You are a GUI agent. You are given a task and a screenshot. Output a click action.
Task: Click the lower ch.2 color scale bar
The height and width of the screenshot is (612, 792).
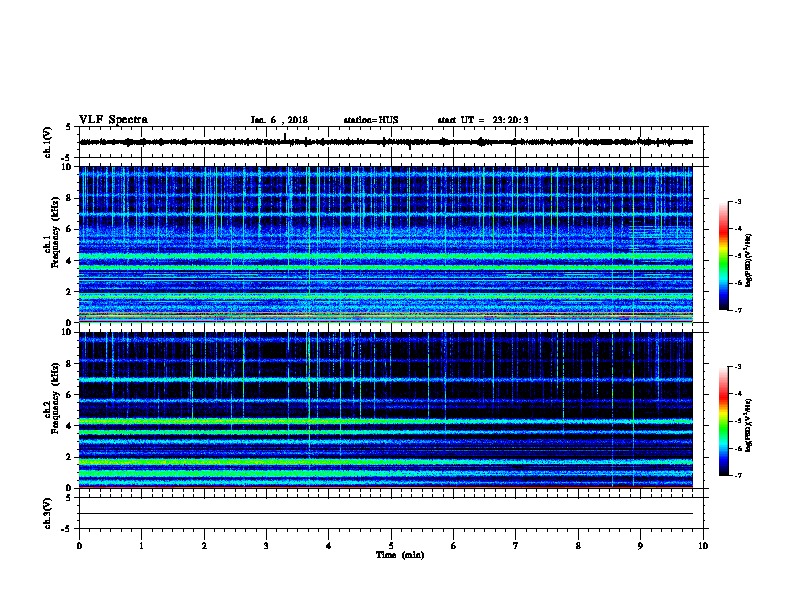coord(723,421)
